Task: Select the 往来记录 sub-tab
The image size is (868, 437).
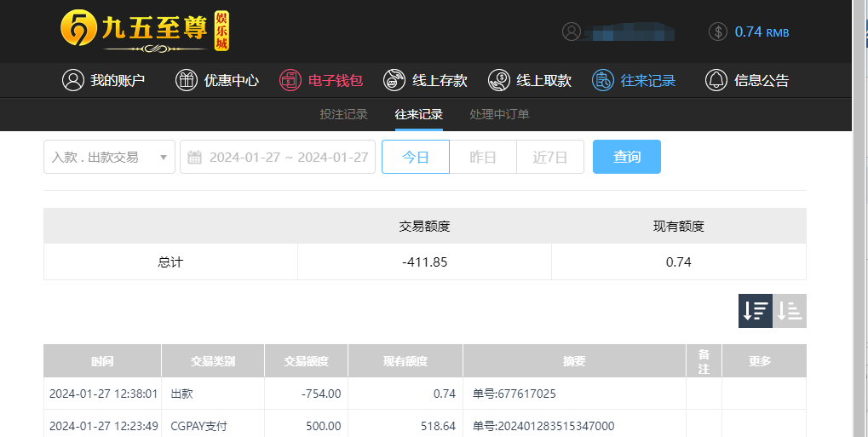Action: click(418, 114)
